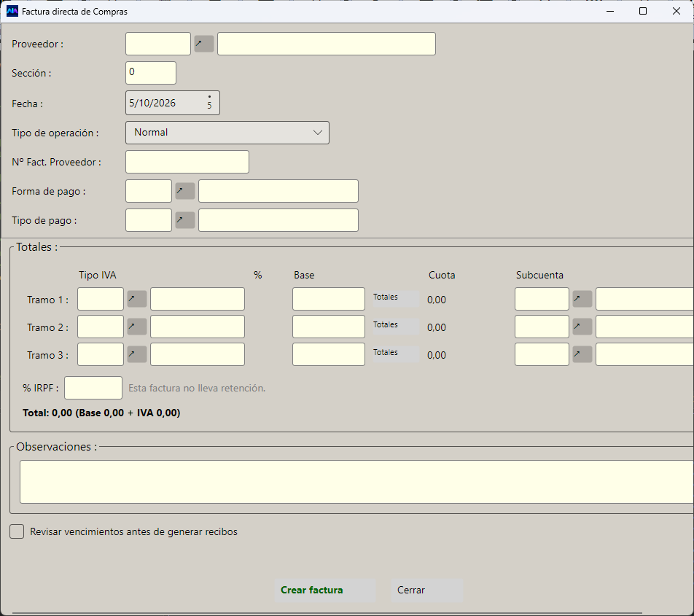Open the Fecha date picker icon

point(209,103)
